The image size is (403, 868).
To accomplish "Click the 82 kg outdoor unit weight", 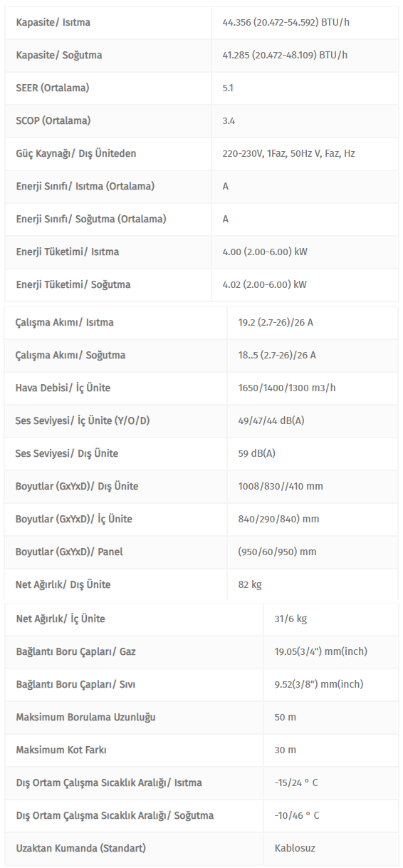I will point(250,585).
